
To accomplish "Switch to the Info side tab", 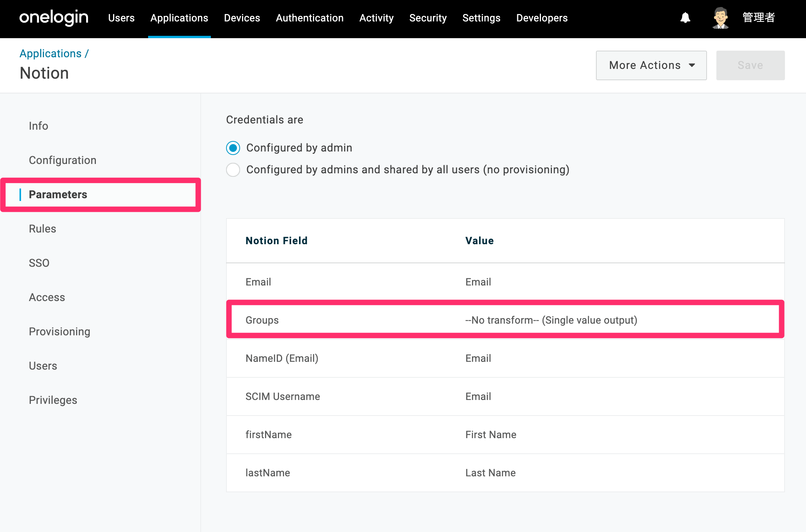I will click(x=39, y=126).
